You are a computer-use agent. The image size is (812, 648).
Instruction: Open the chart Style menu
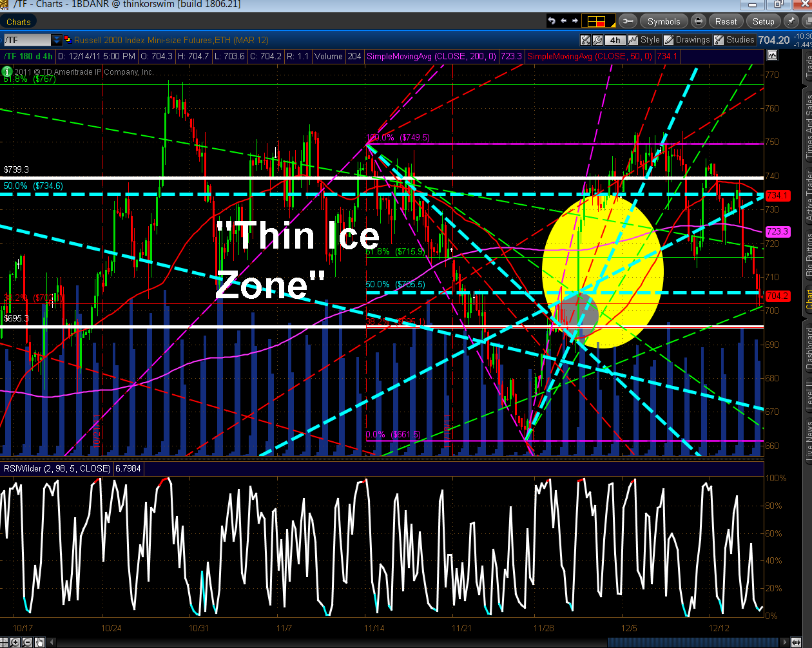coord(644,40)
